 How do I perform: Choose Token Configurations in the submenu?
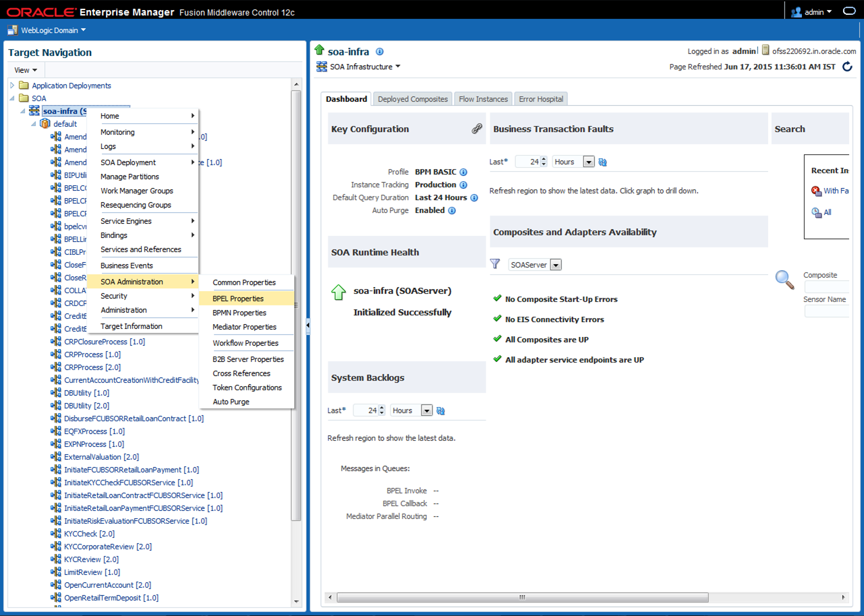[x=247, y=388]
